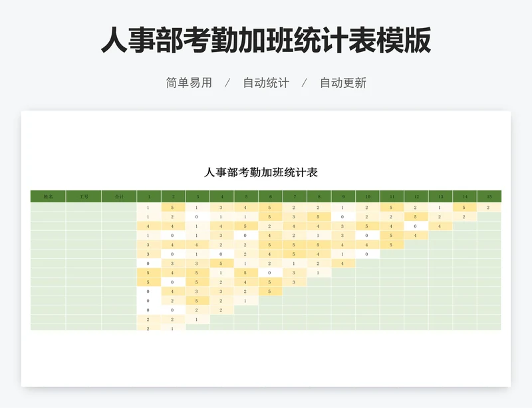This screenshot has height=408, width=532.
Task: Click the day 2 column header
Action: 174,197
